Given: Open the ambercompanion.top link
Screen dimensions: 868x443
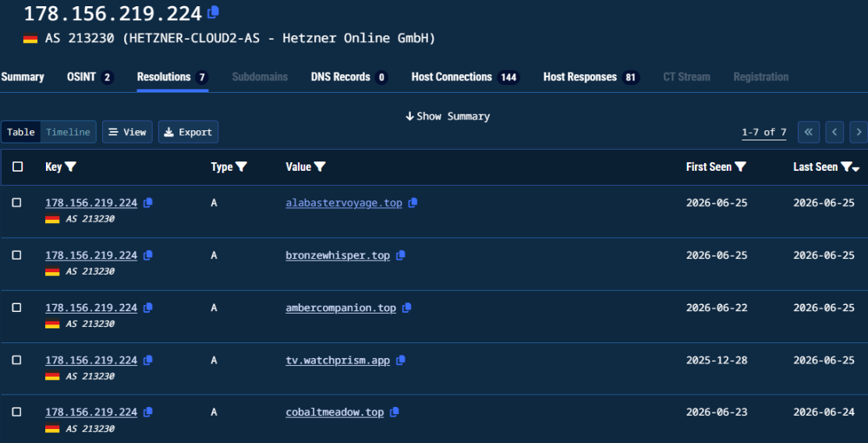Looking at the screenshot, I should tap(341, 308).
